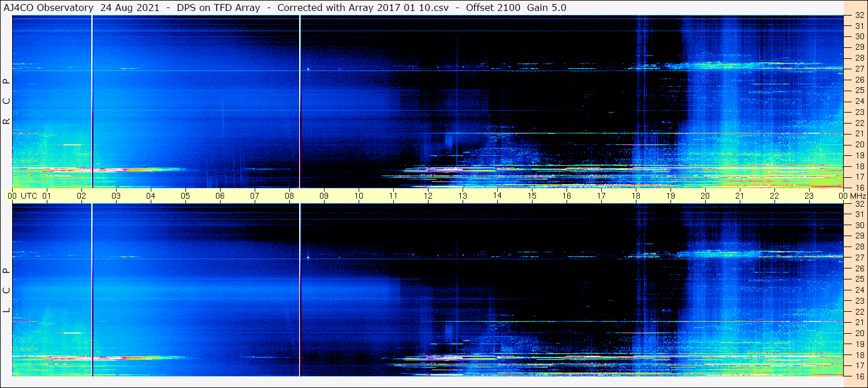Click the '29' MHz label of LCP panel
This screenshot has width=868, height=388.
tap(859, 236)
